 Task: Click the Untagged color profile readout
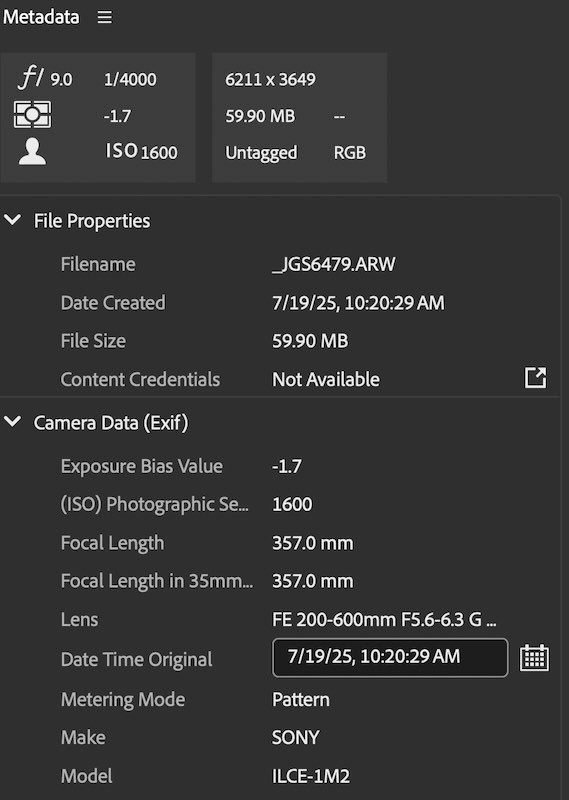[261, 153]
